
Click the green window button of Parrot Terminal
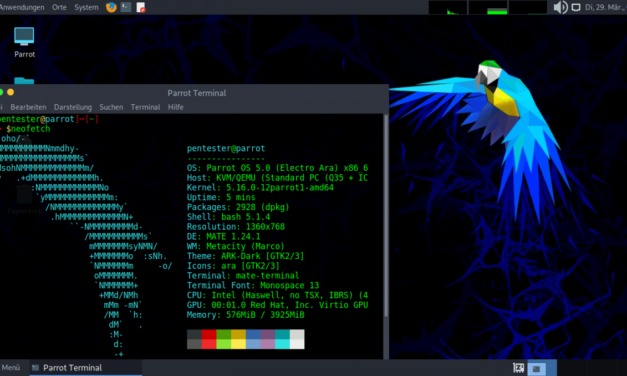pyautogui.click(x=1, y=92)
